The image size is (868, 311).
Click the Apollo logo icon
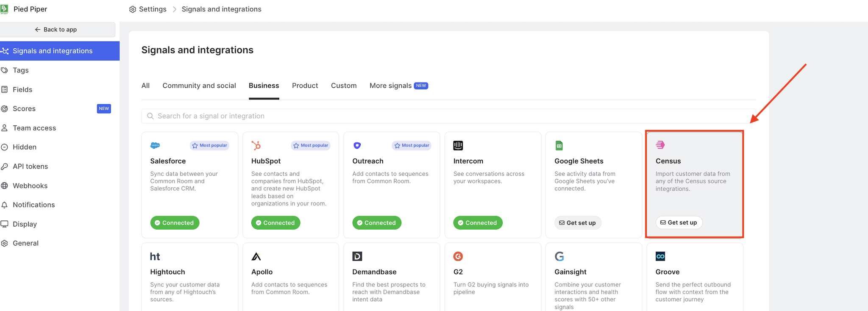(256, 256)
